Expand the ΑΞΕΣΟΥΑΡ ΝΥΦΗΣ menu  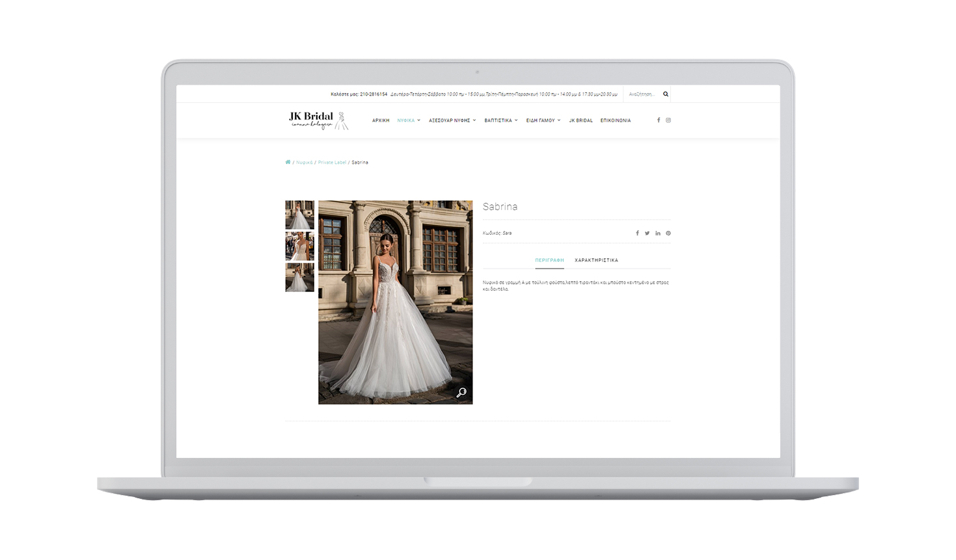tap(452, 120)
